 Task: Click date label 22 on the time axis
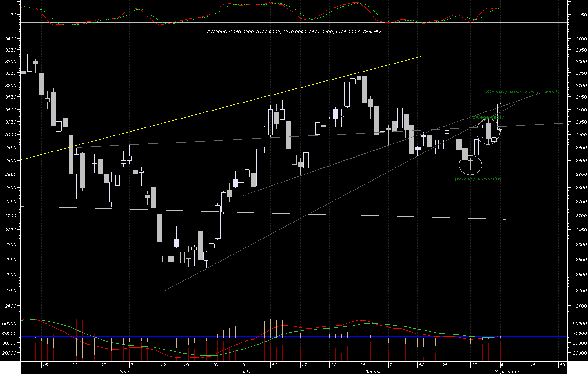click(x=74, y=365)
